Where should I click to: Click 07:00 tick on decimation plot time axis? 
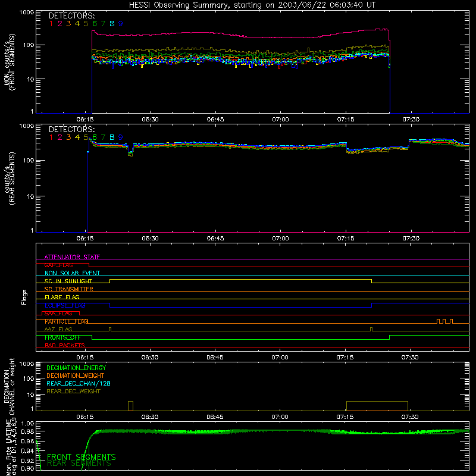pyautogui.click(x=280, y=417)
